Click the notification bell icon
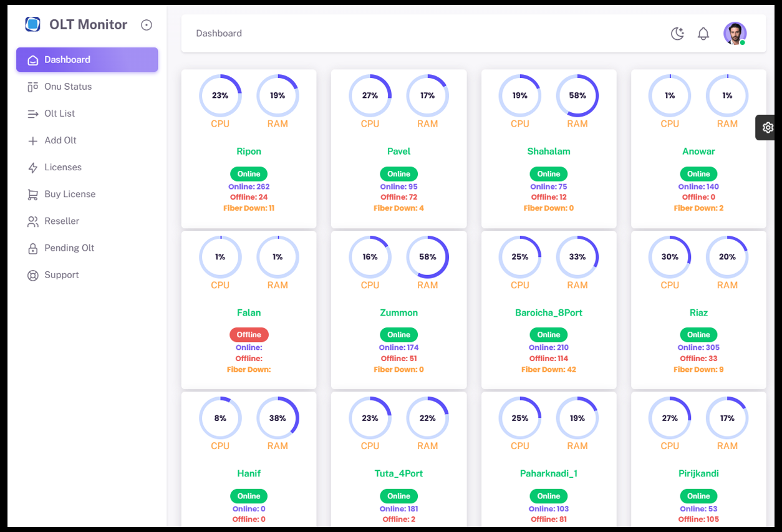This screenshot has width=782, height=532. (703, 34)
